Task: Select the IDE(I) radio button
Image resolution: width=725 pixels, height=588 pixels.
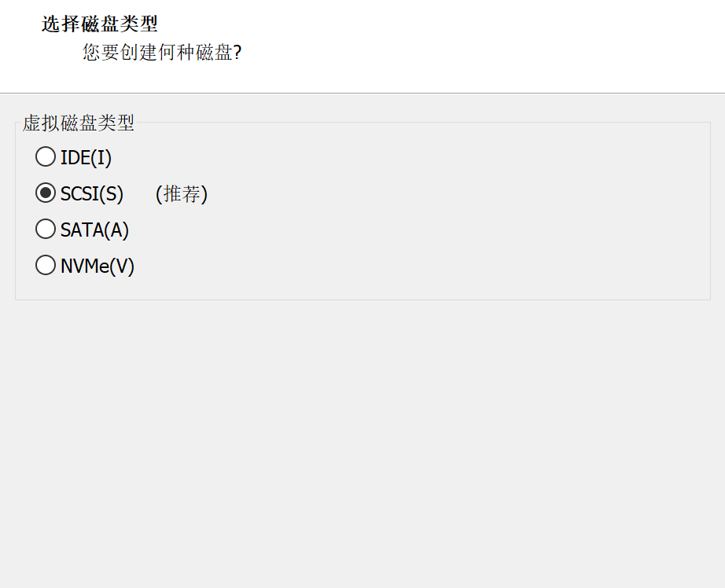Action: (x=46, y=157)
